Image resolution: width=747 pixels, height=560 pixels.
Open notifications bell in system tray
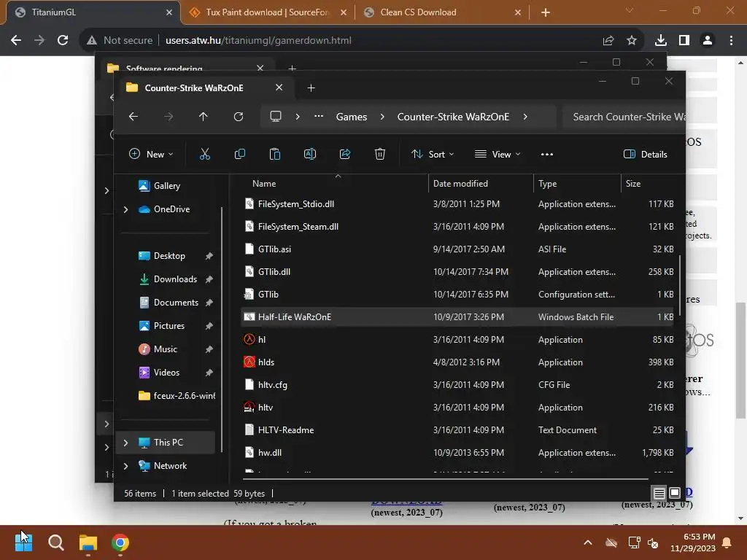(x=727, y=542)
